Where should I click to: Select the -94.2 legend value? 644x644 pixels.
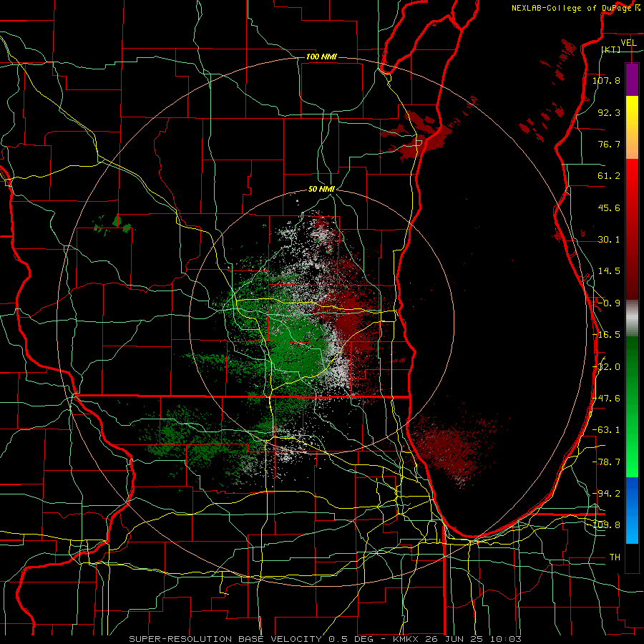[x=606, y=493]
